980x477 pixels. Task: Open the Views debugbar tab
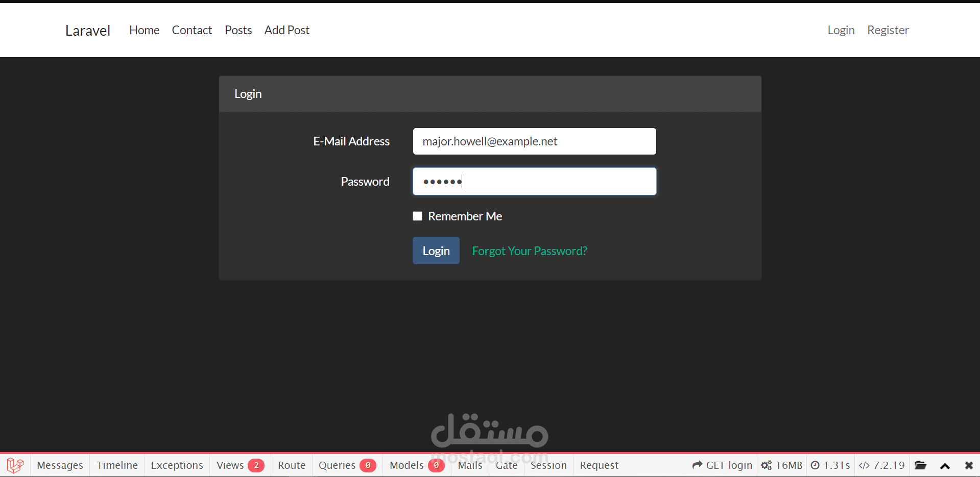pos(240,465)
